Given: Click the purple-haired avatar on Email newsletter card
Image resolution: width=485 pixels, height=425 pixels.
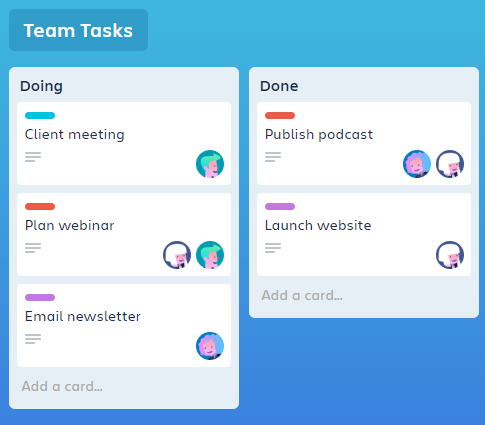Looking at the screenshot, I should 210,346.
